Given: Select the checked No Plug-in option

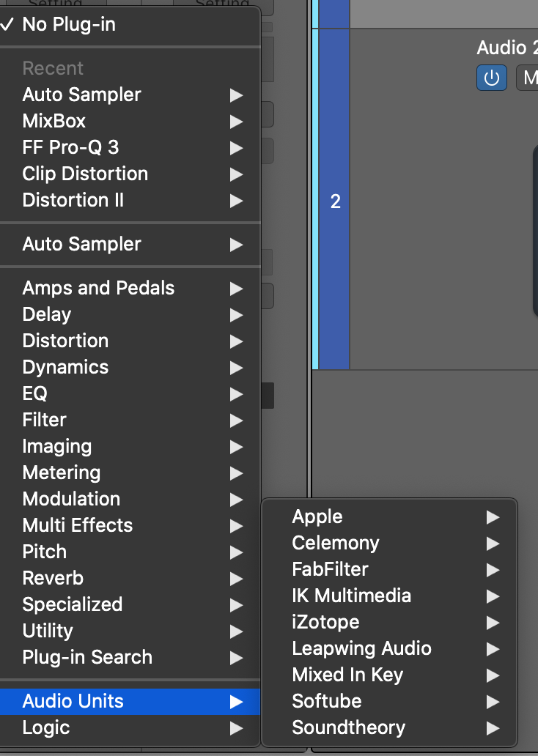Looking at the screenshot, I should [x=69, y=24].
